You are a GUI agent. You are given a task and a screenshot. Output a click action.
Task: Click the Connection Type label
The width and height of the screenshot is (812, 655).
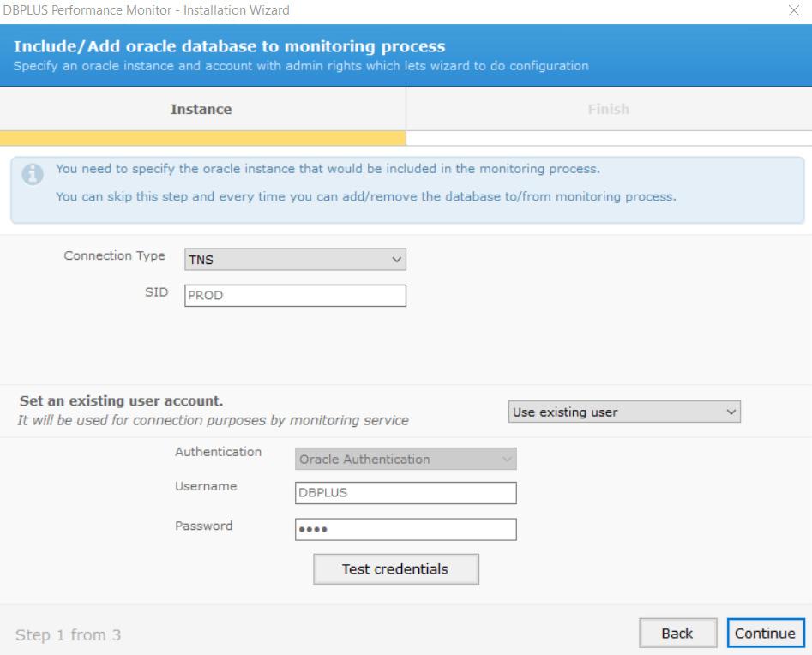(x=114, y=255)
